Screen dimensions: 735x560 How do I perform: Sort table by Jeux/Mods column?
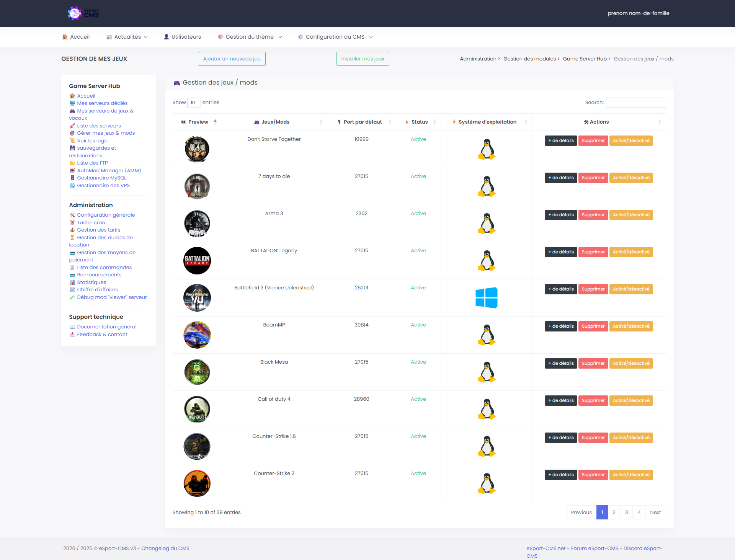pyautogui.click(x=274, y=122)
